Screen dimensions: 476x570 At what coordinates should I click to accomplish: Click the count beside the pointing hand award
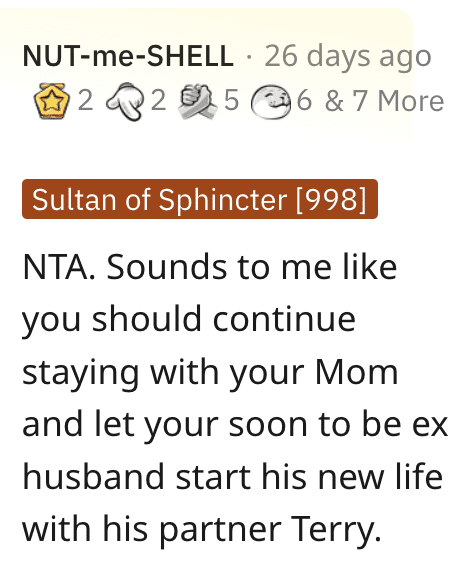[x=158, y=101]
